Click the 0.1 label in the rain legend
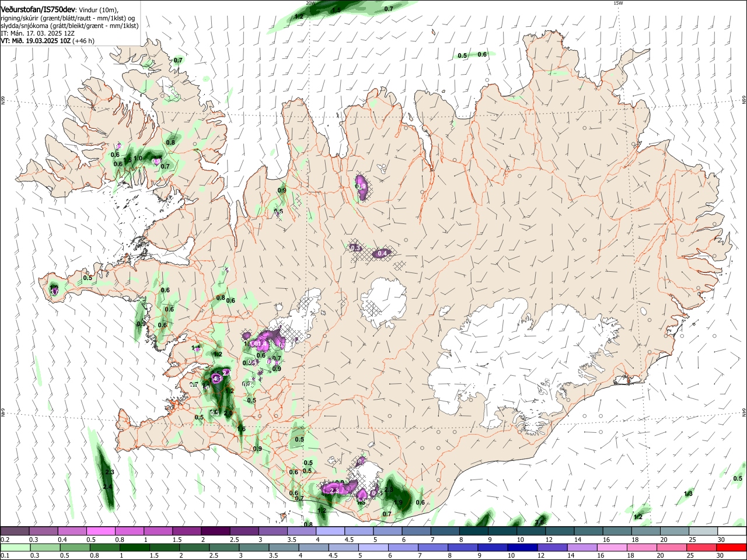This screenshot has width=747, height=560. point(5,555)
